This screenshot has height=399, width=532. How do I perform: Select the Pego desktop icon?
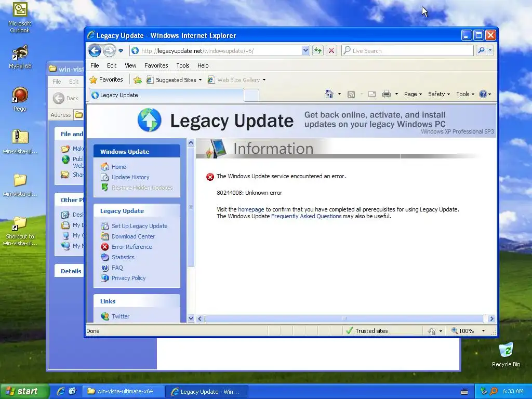20,99
